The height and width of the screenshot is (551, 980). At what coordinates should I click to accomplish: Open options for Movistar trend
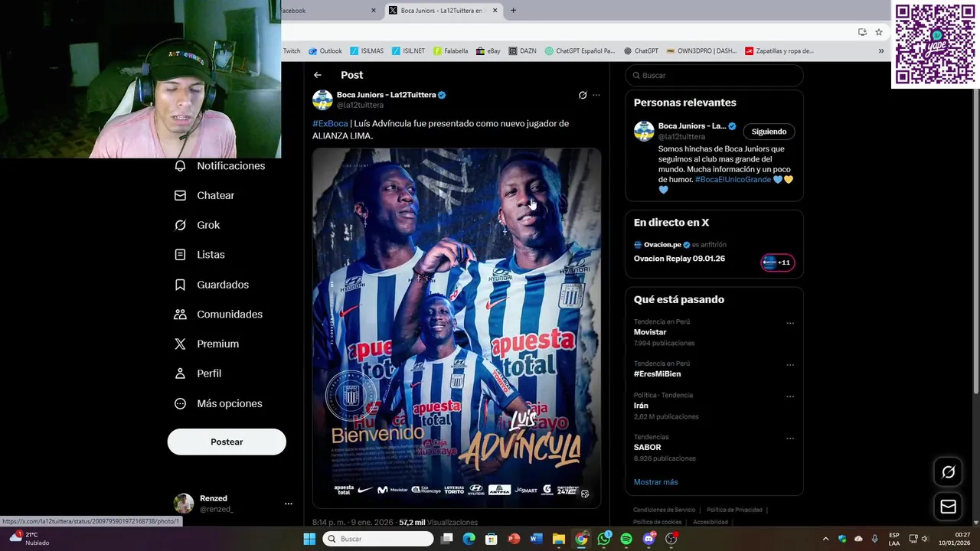pos(790,323)
